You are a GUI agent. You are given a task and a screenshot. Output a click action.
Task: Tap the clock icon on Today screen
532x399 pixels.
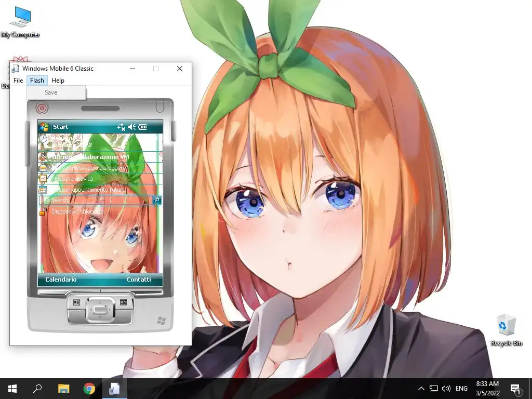tap(43, 138)
